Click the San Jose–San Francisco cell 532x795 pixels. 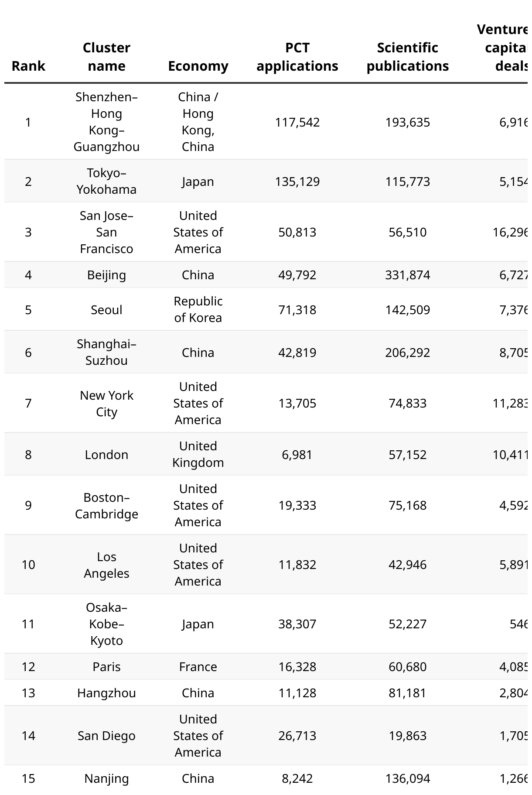coord(106,232)
